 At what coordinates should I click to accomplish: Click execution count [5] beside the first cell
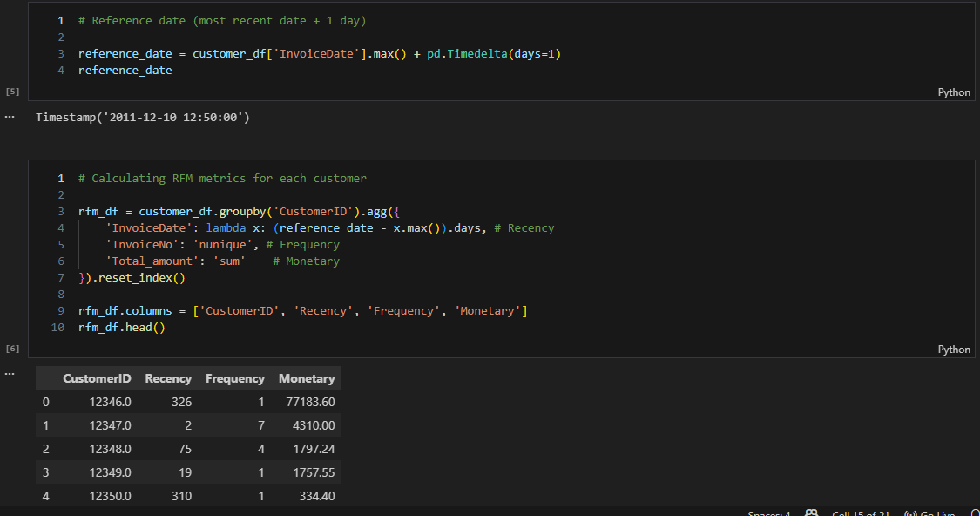click(12, 90)
